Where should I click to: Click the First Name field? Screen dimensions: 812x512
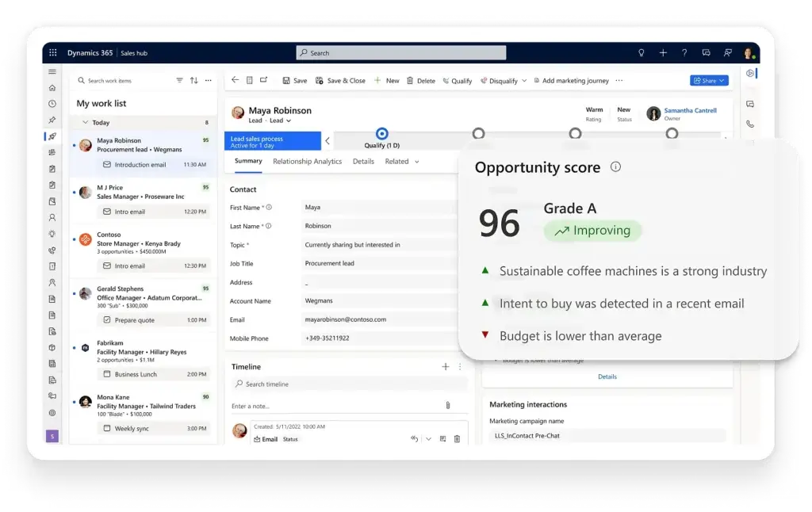(x=379, y=207)
